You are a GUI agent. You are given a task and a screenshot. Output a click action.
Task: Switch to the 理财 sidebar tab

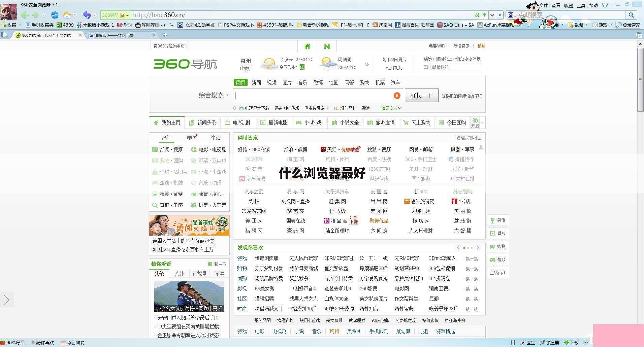(191, 138)
